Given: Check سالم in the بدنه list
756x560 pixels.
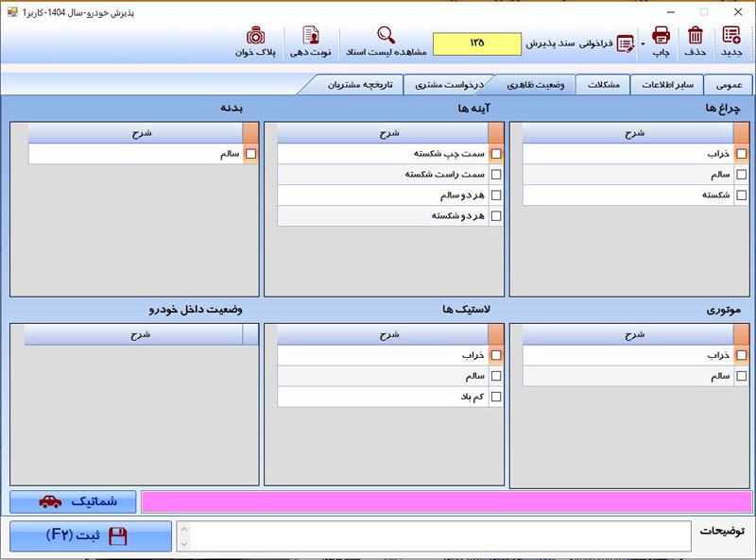Looking at the screenshot, I should (250, 154).
